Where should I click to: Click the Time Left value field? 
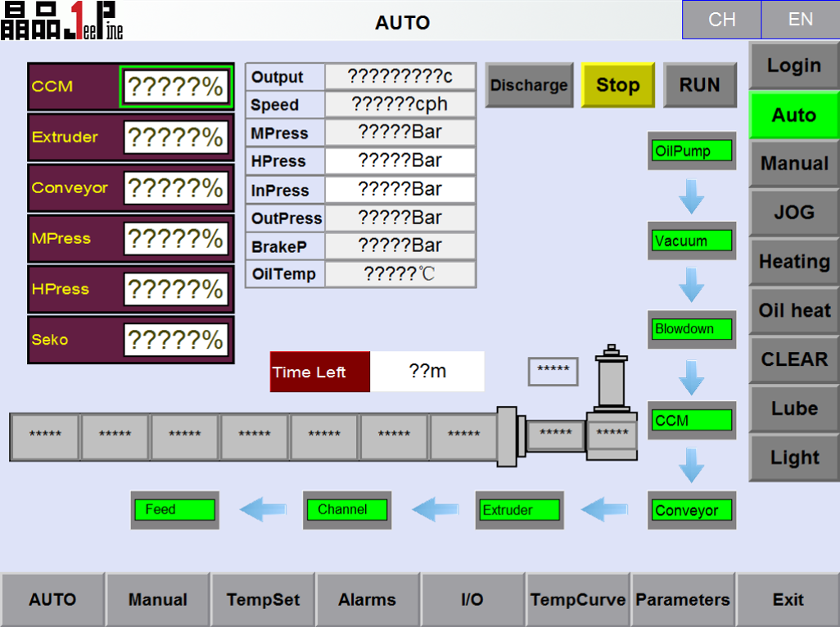coord(427,372)
